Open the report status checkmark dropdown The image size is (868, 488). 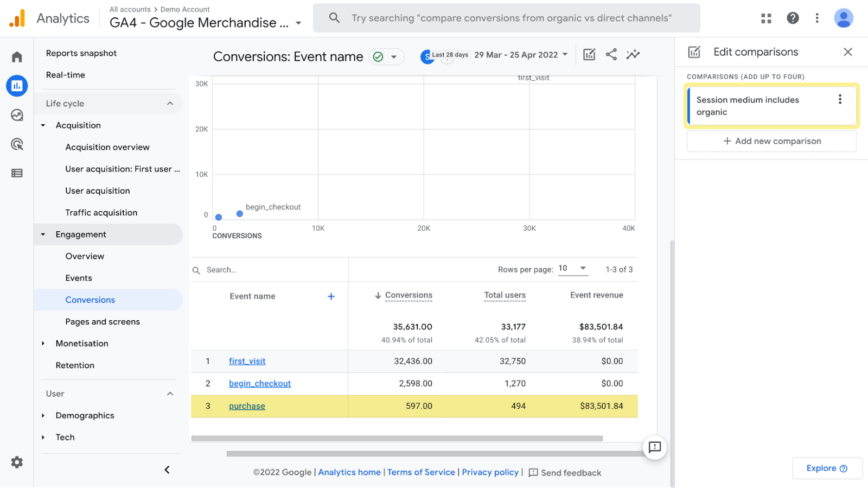386,57
